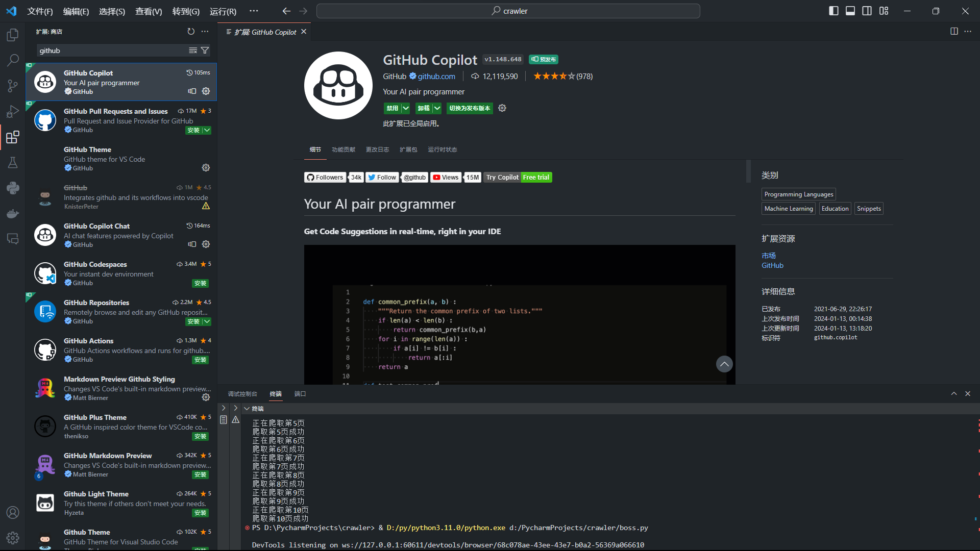Open Run and Debug view icon
Viewport: 980px width, 551px height.
pyautogui.click(x=13, y=111)
